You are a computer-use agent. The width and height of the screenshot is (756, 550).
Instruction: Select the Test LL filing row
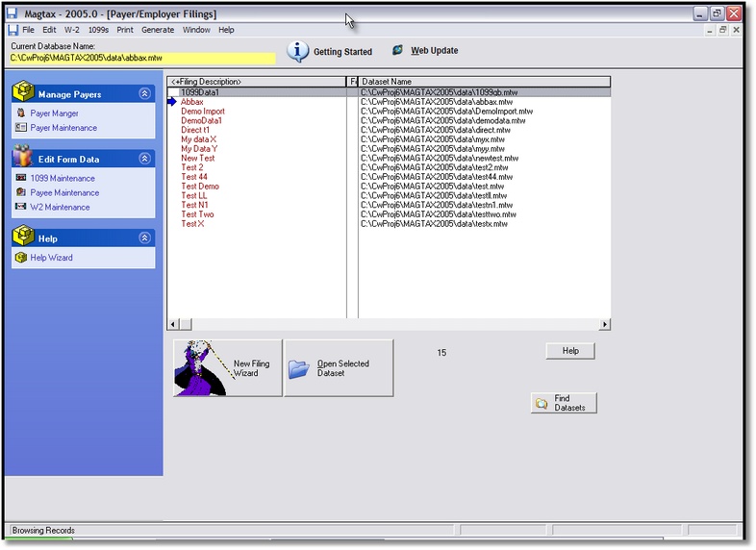click(x=390, y=196)
